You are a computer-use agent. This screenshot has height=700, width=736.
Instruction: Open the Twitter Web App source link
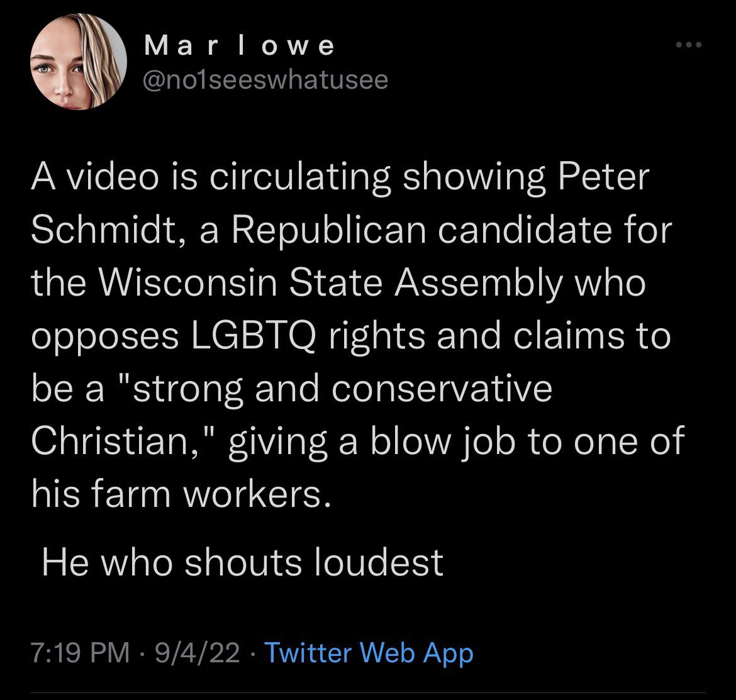point(368,653)
